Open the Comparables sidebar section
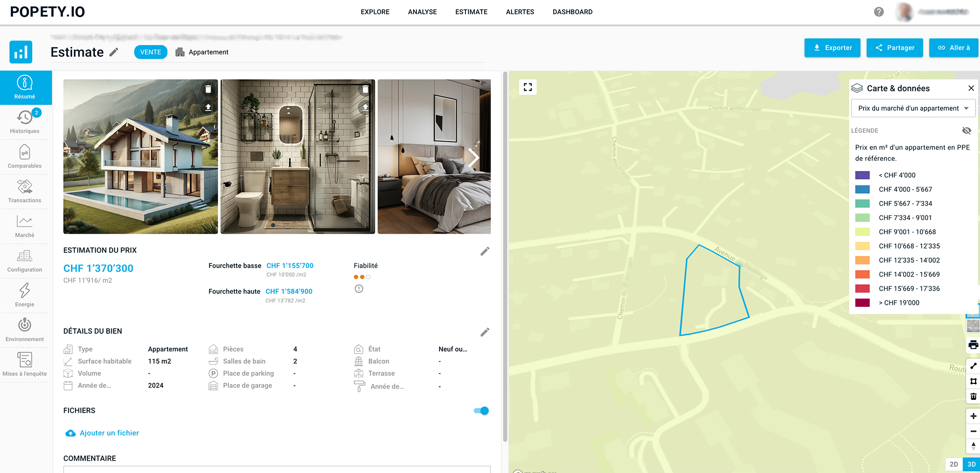 coord(24,156)
